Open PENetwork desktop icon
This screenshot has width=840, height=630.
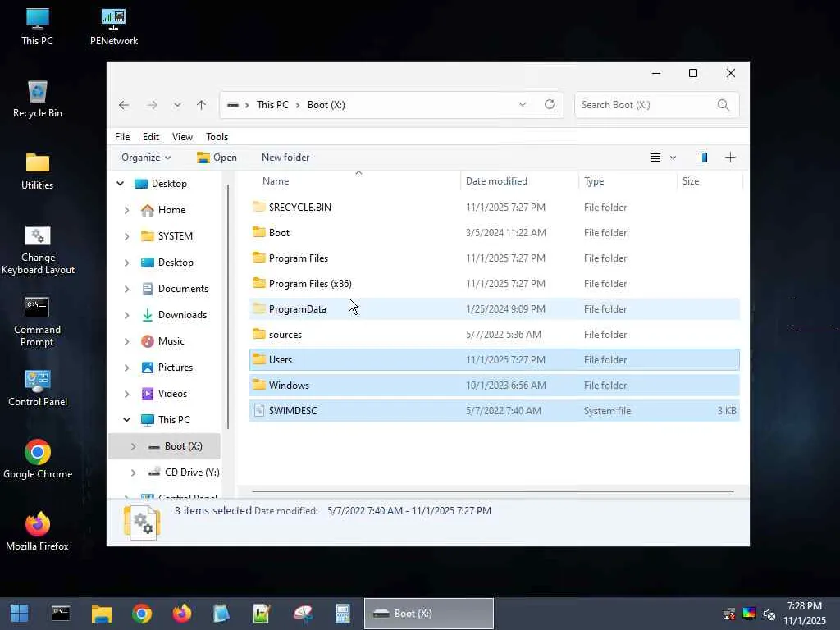pos(113,27)
